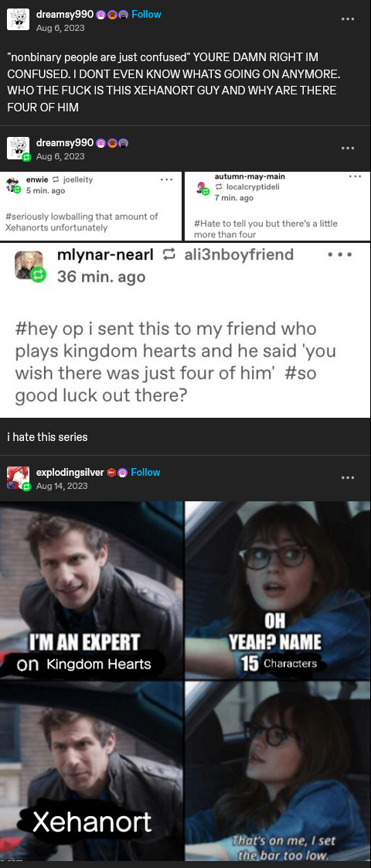Open the top post's three-dot options menu
The image size is (371, 868).
pyautogui.click(x=347, y=19)
